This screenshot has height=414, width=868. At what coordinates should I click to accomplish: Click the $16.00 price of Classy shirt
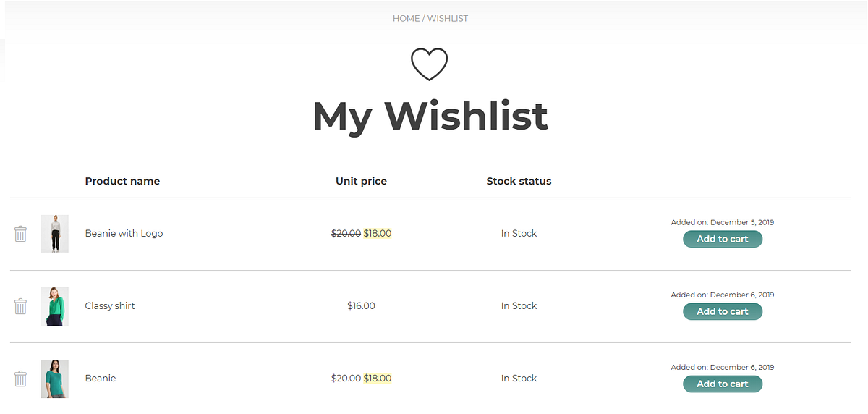[x=361, y=305]
